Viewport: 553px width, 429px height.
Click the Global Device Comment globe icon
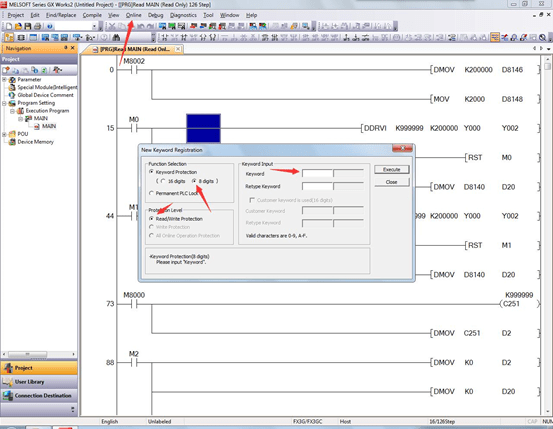coord(12,95)
